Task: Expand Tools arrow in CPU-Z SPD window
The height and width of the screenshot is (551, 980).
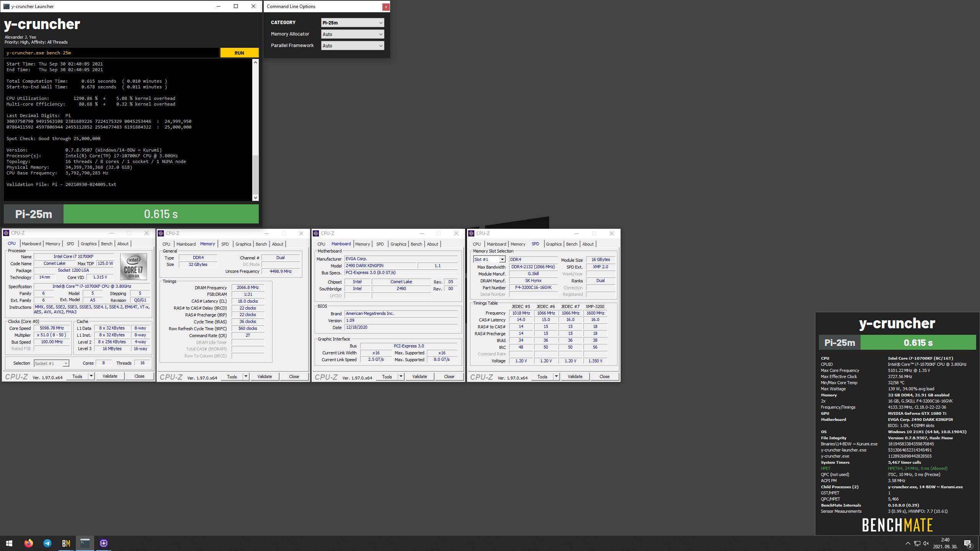Action: tap(556, 377)
